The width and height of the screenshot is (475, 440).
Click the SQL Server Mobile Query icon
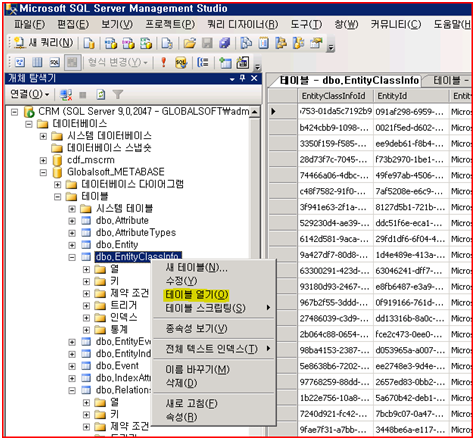coord(167,43)
